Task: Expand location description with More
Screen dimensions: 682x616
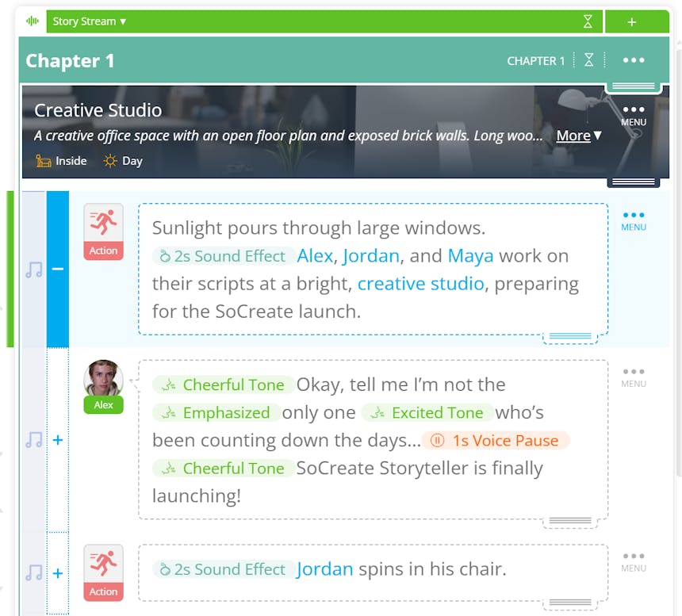Action: 579,136
